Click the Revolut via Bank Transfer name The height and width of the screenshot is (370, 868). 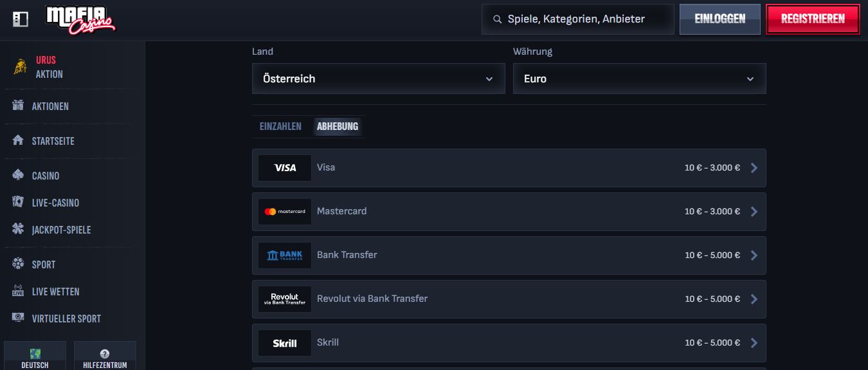pyautogui.click(x=372, y=299)
